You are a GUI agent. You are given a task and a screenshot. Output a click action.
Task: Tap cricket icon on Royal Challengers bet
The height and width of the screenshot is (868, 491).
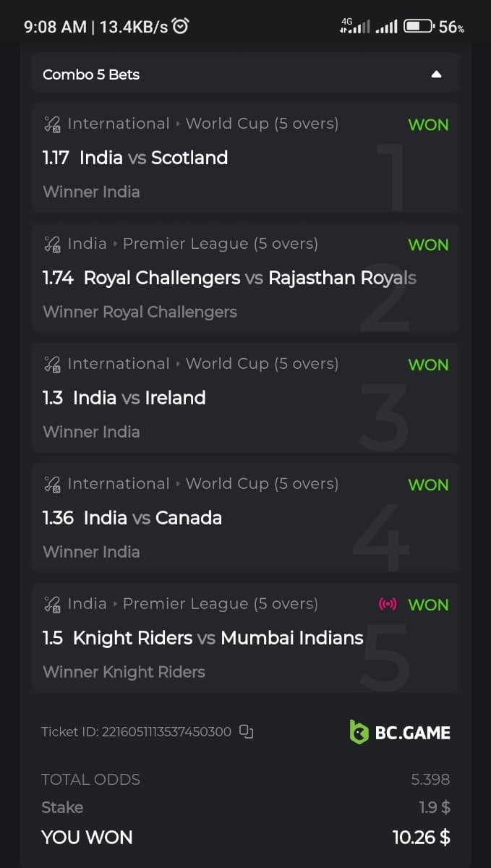(52, 244)
